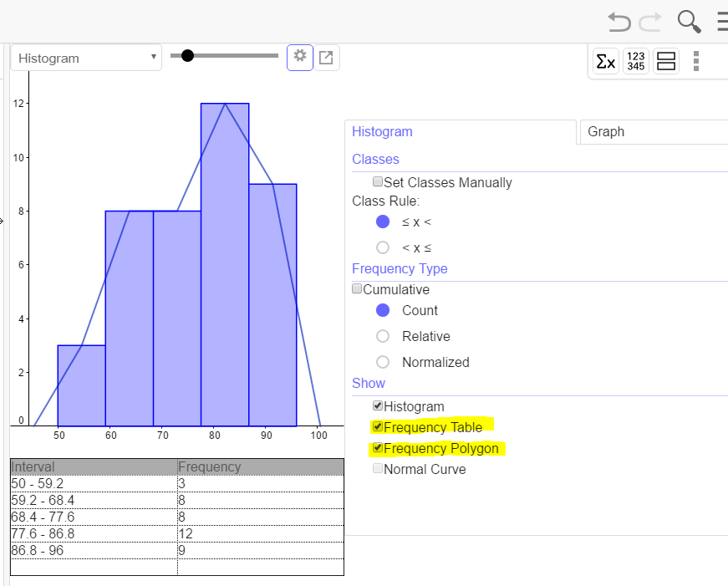Open the search magnifier icon
This screenshot has width=728, height=586.
tap(689, 22)
